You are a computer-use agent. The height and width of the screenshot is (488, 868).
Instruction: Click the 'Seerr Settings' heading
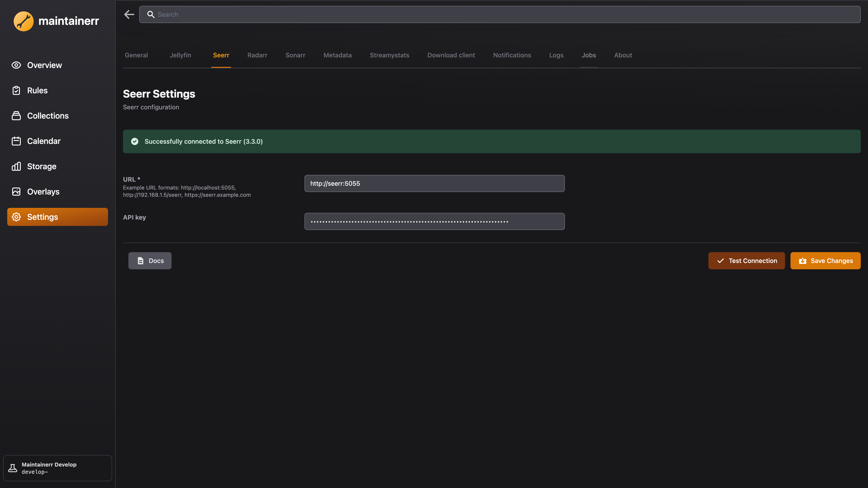(x=159, y=94)
